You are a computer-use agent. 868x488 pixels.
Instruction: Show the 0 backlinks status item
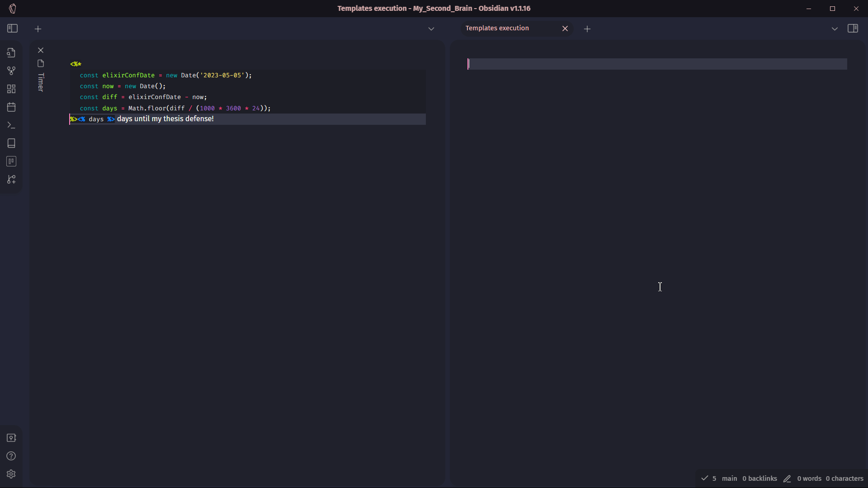point(759,479)
